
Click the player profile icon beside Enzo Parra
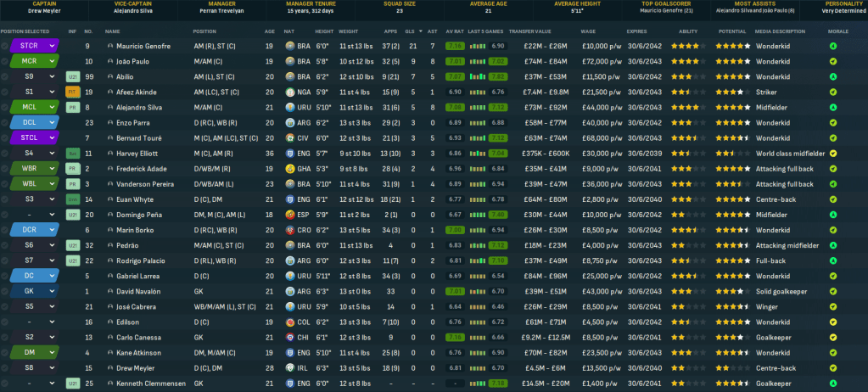point(109,123)
